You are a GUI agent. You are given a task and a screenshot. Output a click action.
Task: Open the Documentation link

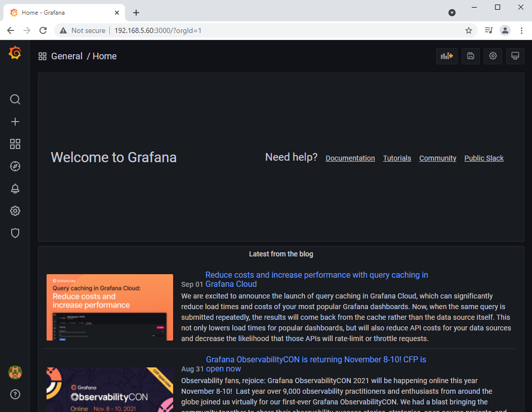350,158
